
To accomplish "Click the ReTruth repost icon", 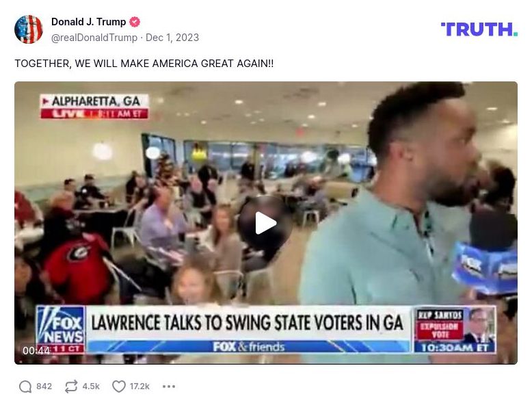I will pos(71,386).
